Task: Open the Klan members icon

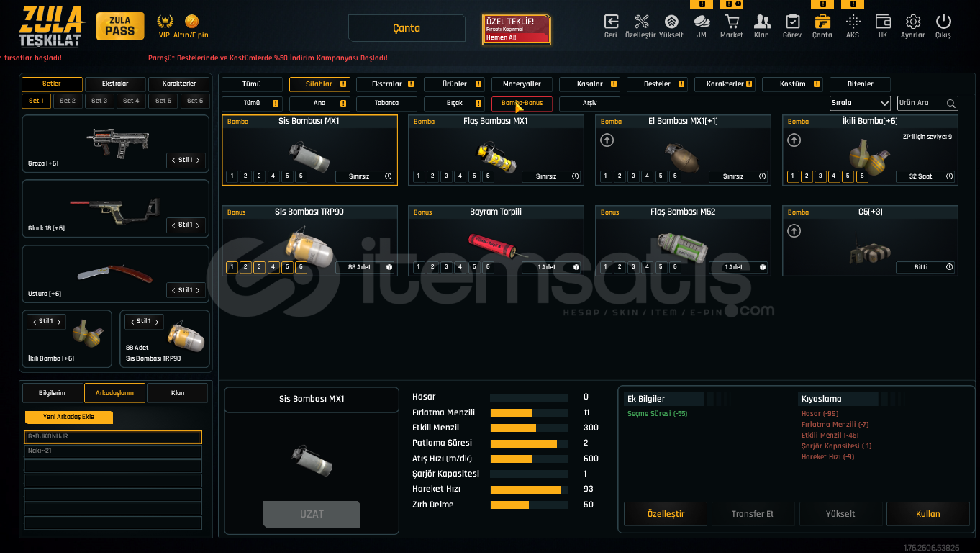Action: click(x=762, y=22)
